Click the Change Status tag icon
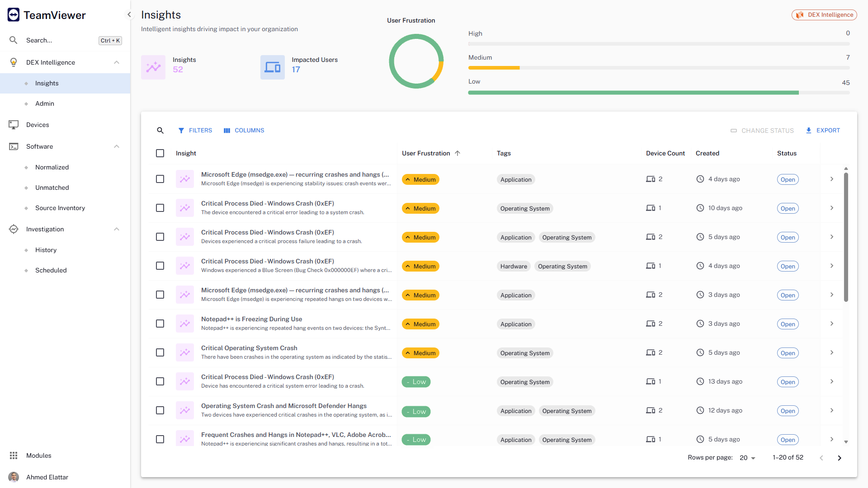 [734, 131]
